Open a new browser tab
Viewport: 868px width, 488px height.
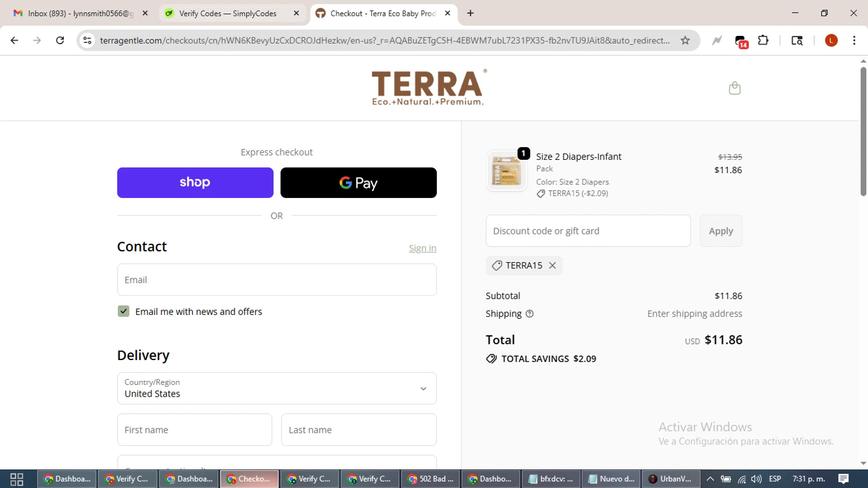click(x=470, y=13)
